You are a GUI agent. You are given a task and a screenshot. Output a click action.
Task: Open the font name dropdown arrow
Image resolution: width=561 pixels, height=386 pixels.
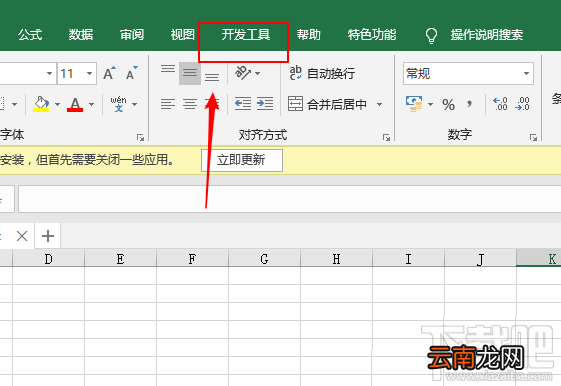click(x=49, y=74)
